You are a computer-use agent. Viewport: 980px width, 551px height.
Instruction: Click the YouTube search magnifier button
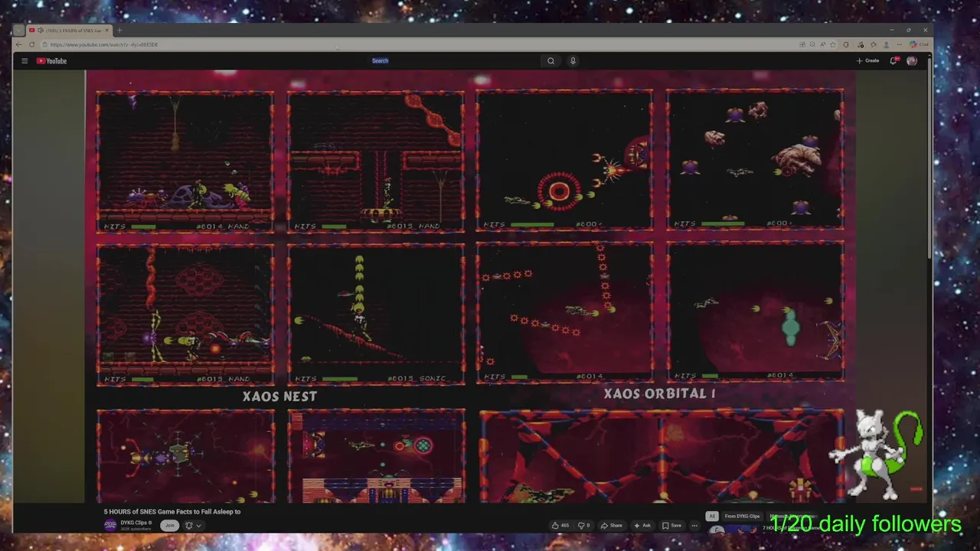550,61
